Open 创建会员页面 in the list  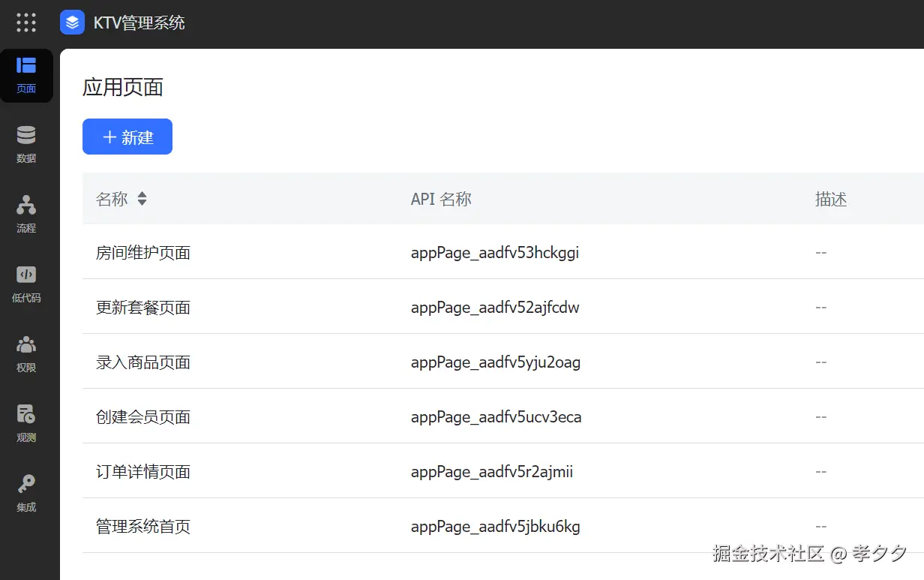point(143,417)
